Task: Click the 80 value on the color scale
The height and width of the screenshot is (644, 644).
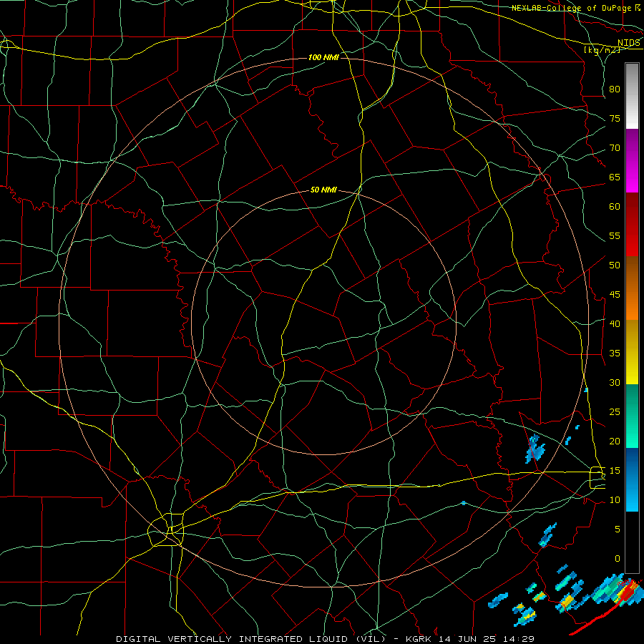Action: (x=615, y=89)
